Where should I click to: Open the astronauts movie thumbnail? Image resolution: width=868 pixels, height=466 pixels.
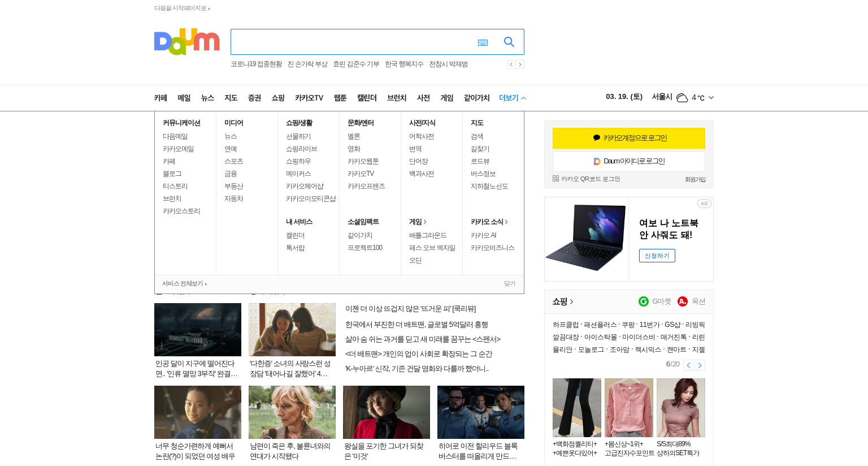pos(481,412)
